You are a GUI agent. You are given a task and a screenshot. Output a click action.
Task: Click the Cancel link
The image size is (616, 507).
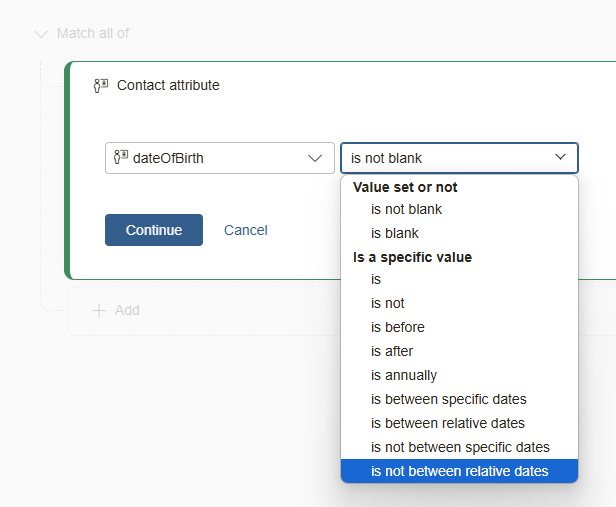pyautogui.click(x=246, y=230)
